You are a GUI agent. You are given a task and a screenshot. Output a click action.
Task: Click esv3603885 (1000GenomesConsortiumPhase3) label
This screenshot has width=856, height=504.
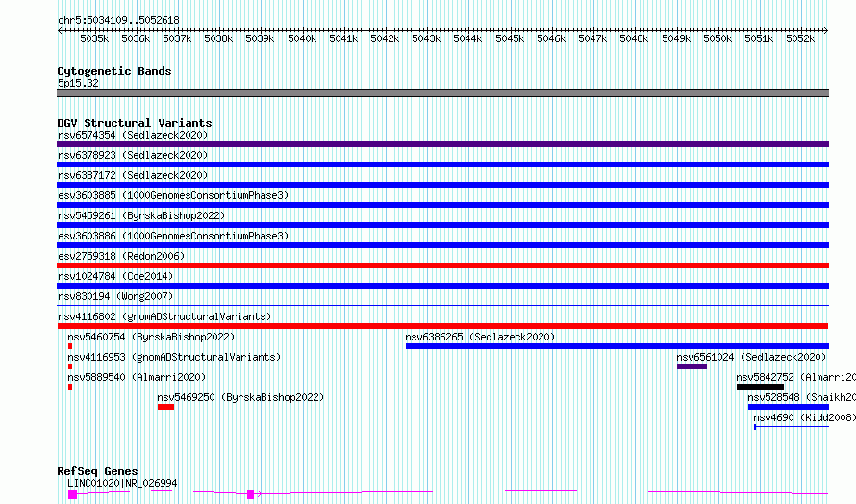tap(173, 195)
